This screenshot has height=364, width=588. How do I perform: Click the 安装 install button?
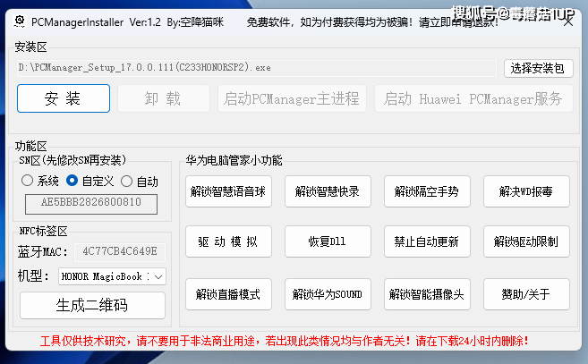(x=64, y=98)
